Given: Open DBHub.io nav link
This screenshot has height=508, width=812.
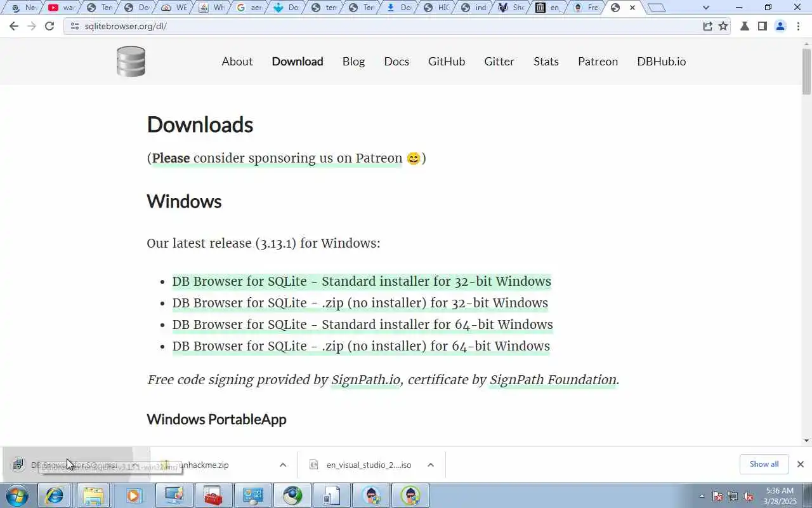Looking at the screenshot, I should [662, 62].
